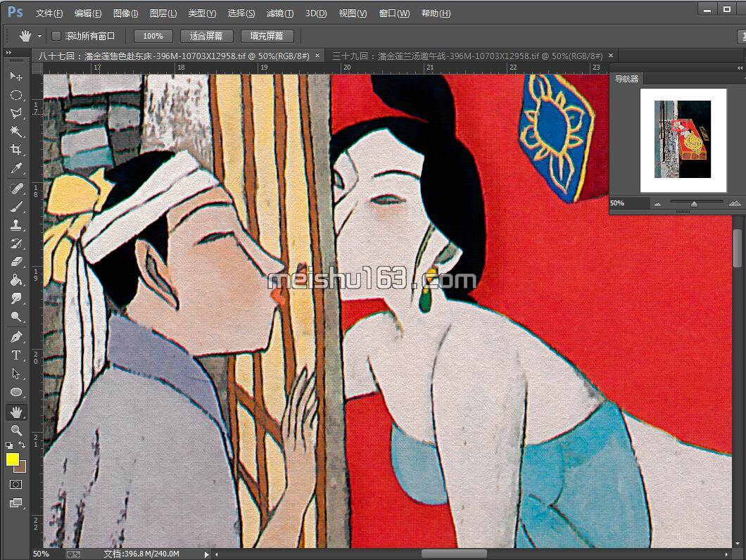
Task: Click the 100% zoom button
Action: coord(153,36)
